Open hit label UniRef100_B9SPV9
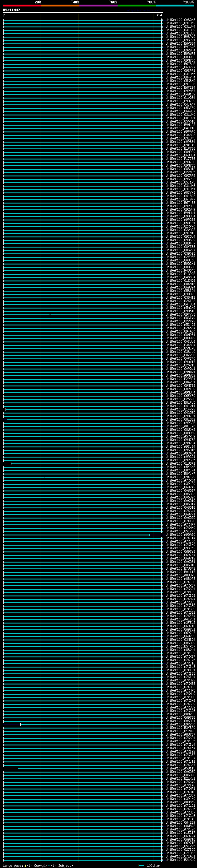The height and width of the screenshot is (868, 197). [180, 37]
